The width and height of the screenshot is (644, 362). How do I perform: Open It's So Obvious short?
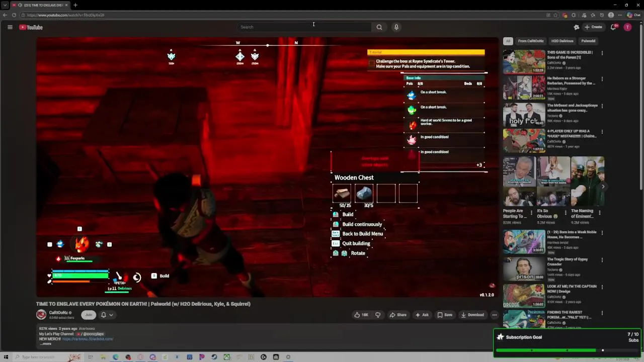pos(553,182)
